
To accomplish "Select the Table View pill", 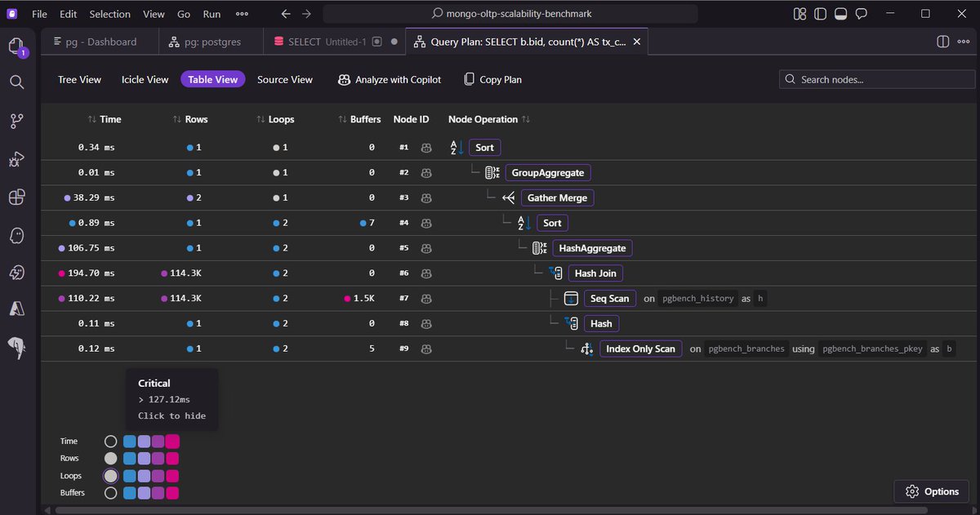I will [x=212, y=79].
